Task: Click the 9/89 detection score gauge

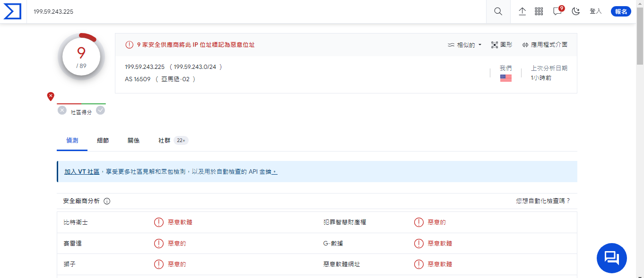Action: 81,57
